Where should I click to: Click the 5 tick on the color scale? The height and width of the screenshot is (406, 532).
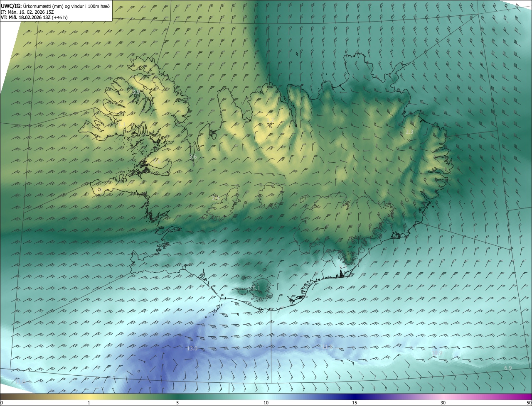pos(177,403)
